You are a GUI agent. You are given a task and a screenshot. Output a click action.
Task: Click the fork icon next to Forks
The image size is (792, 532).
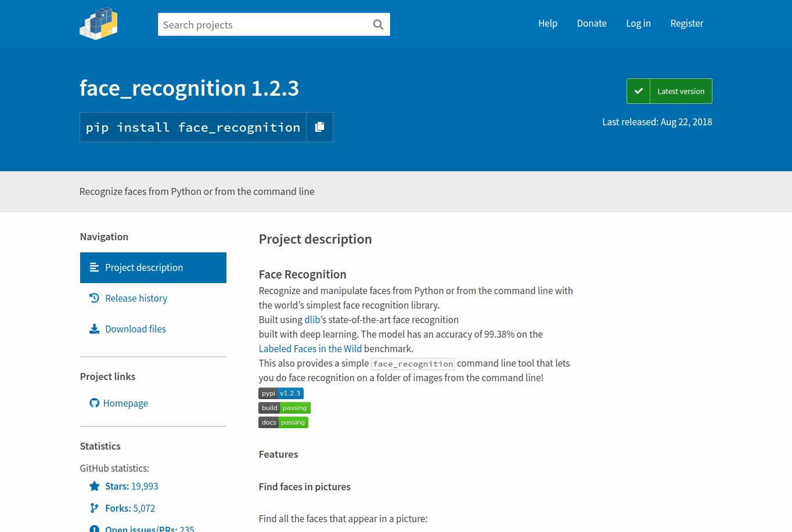[94, 508]
